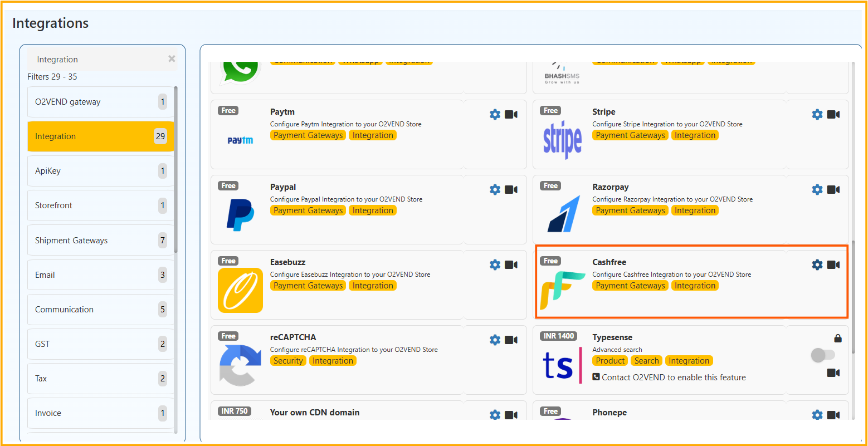
Task: Play the Stripe tutorial video icon
Action: pyautogui.click(x=833, y=114)
